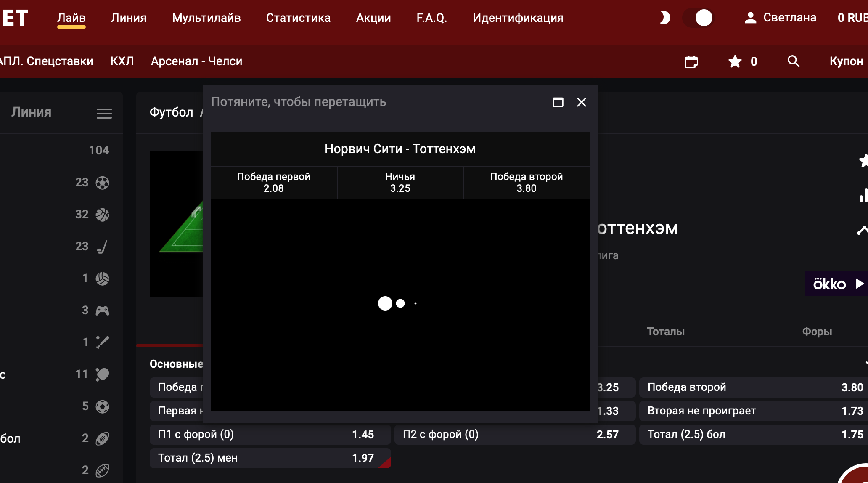Select Вторая не проиграет 1.73 odds
868x483 pixels.
[x=754, y=411]
